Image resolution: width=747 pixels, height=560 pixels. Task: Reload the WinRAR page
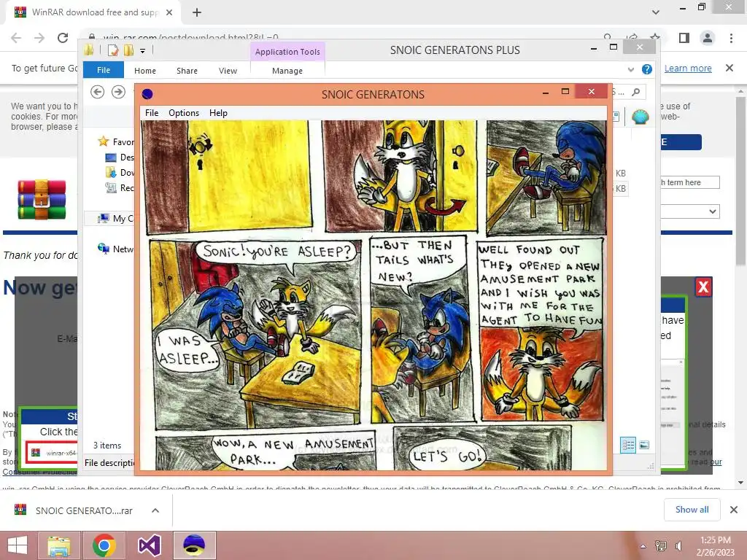[x=63, y=38]
